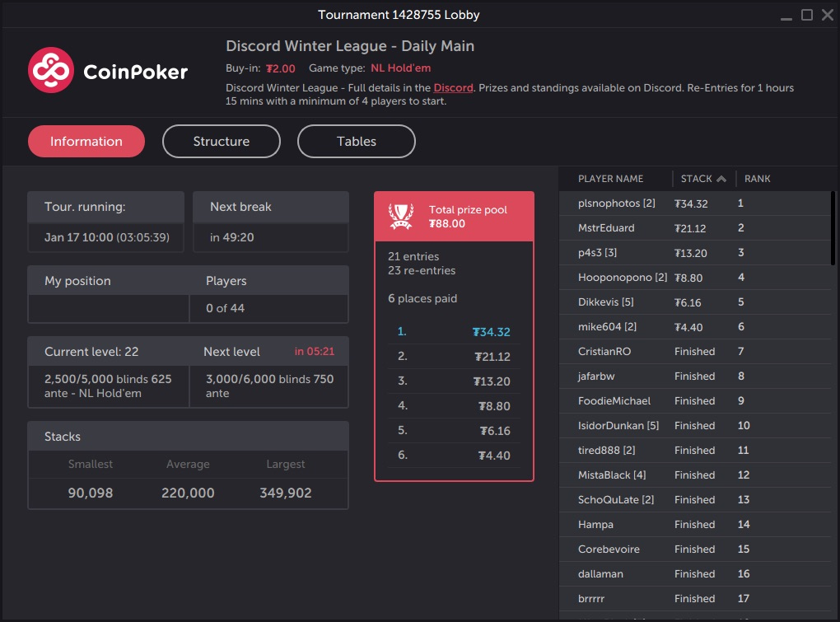Click the Next break countdown panel
The height and width of the screenshot is (622, 840).
270,221
